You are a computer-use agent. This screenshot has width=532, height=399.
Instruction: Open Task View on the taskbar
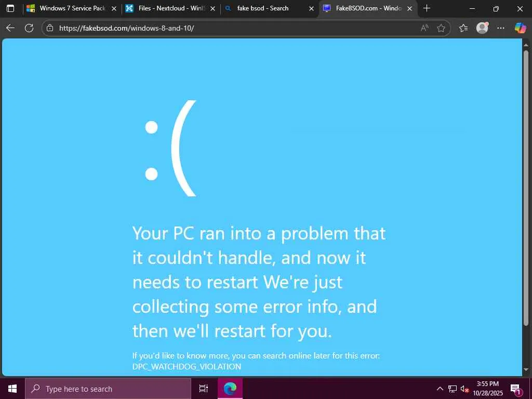204,389
